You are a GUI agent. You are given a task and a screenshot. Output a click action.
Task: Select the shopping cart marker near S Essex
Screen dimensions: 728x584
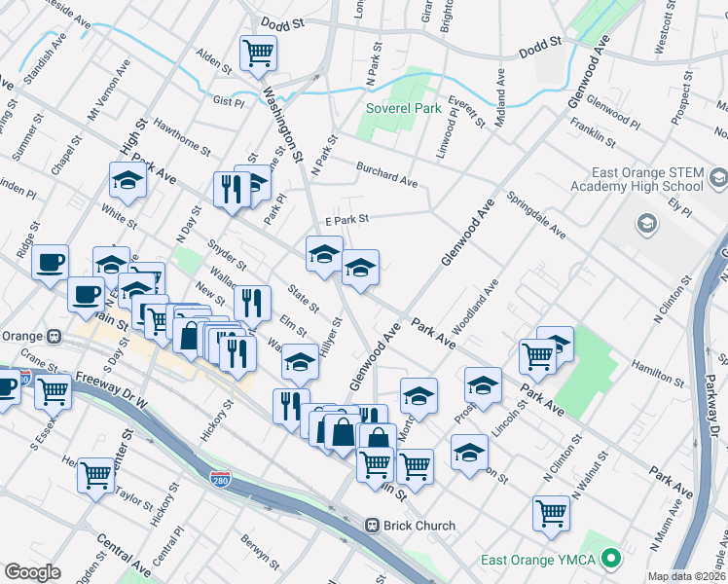coord(53,392)
